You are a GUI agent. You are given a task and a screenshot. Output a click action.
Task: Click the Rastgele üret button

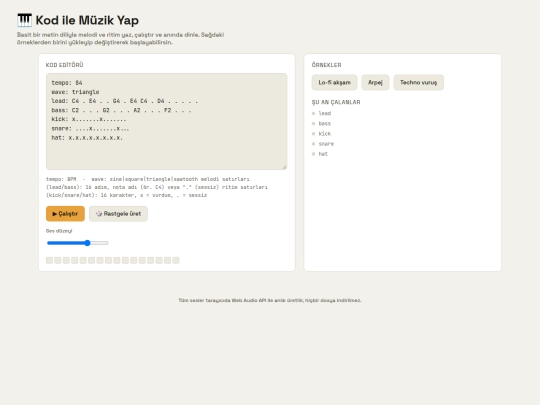click(118, 214)
